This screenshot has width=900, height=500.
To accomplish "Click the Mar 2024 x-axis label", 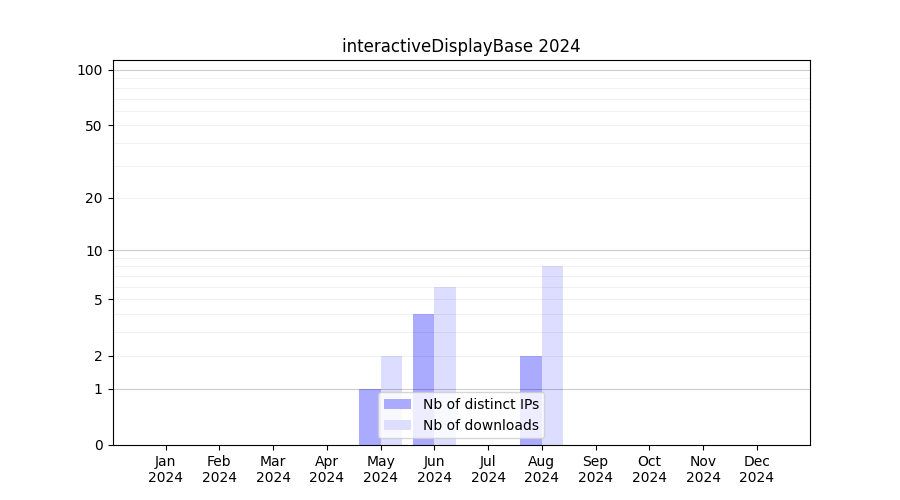I will pyautogui.click(x=273, y=469).
